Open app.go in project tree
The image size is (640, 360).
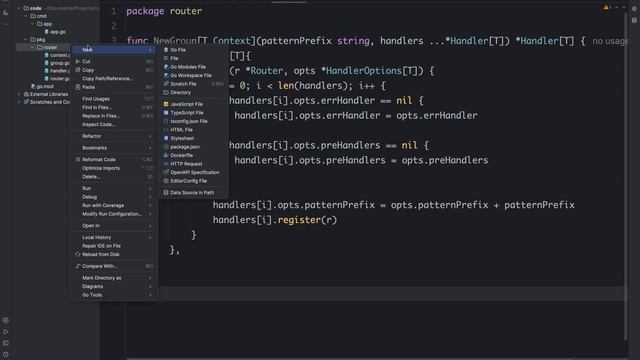point(55,32)
